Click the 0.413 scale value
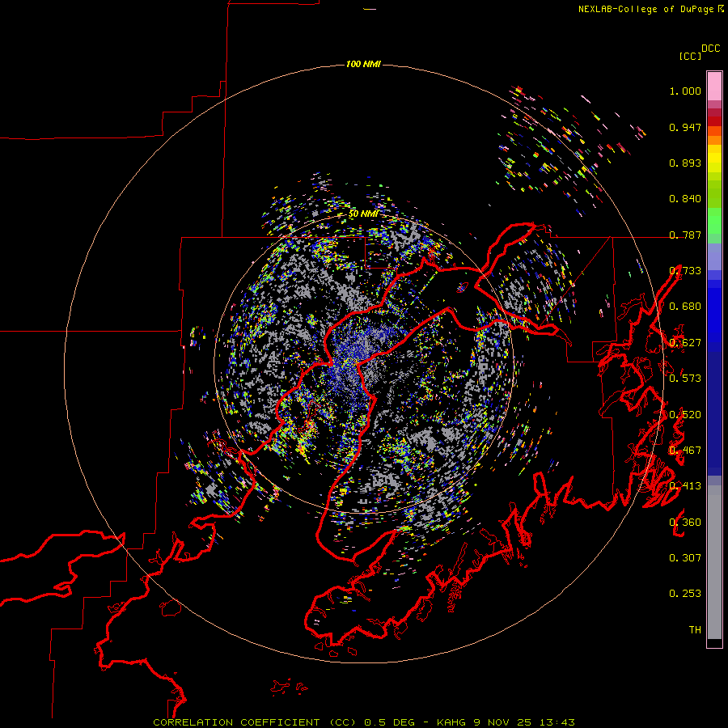 coord(685,486)
